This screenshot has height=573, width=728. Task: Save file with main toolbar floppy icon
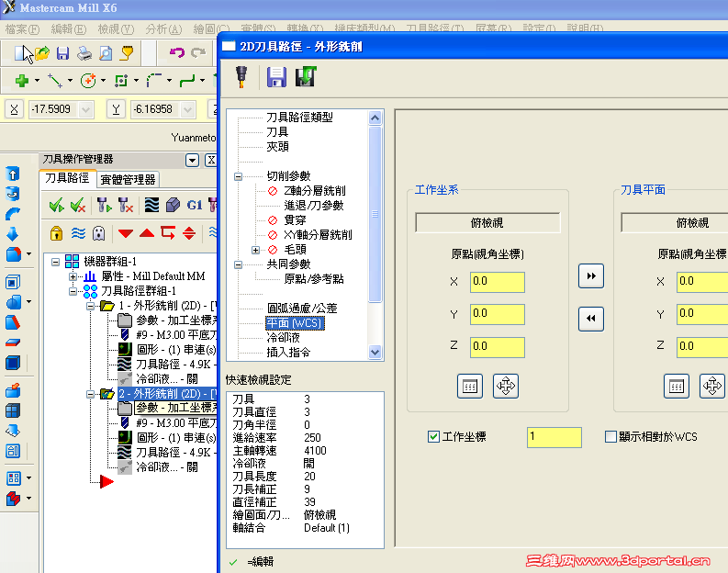point(62,54)
